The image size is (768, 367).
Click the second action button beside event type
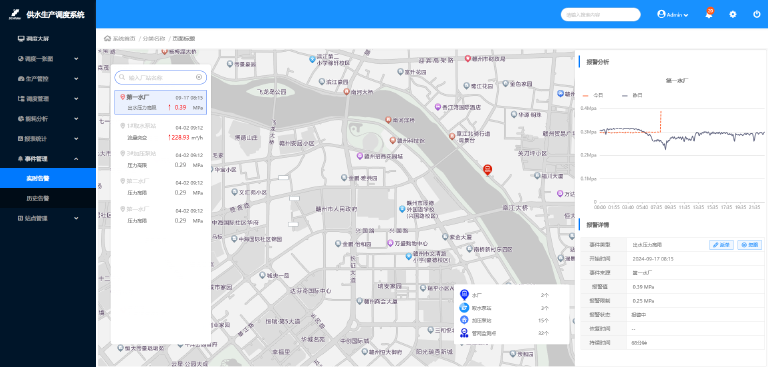(749, 245)
